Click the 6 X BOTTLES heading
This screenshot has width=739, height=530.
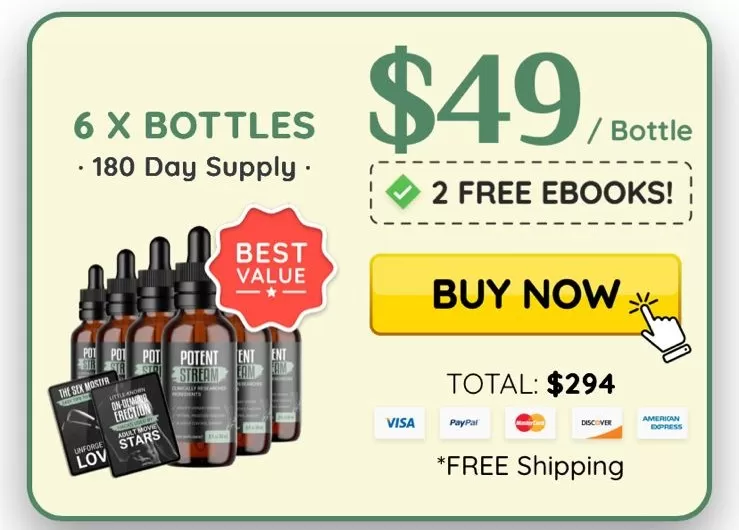(x=194, y=125)
